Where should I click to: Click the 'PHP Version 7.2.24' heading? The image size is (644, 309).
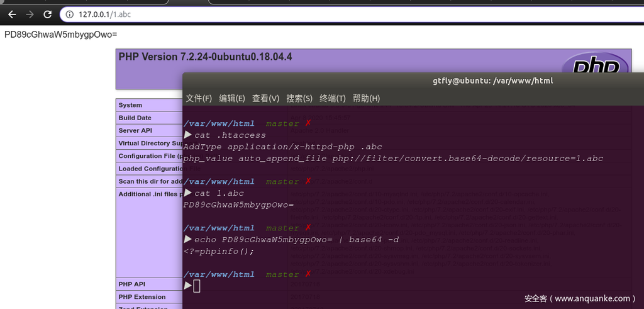205,57
